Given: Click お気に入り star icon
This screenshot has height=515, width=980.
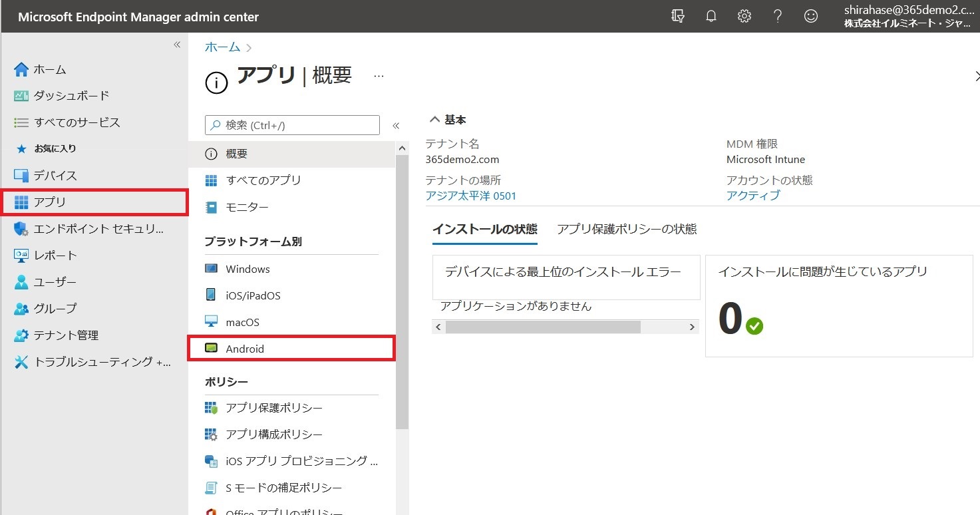Looking at the screenshot, I should tap(21, 149).
